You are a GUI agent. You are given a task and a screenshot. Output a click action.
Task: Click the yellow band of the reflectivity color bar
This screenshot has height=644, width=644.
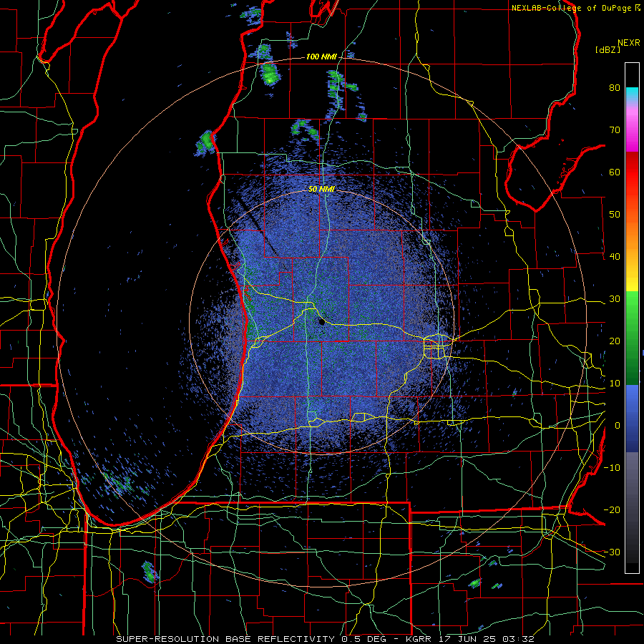pyautogui.click(x=632, y=277)
